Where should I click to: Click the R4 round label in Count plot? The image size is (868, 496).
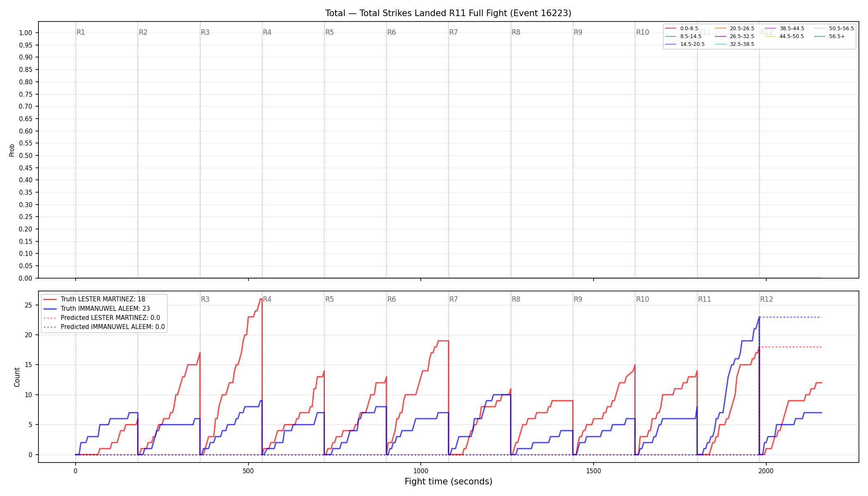tap(267, 299)
